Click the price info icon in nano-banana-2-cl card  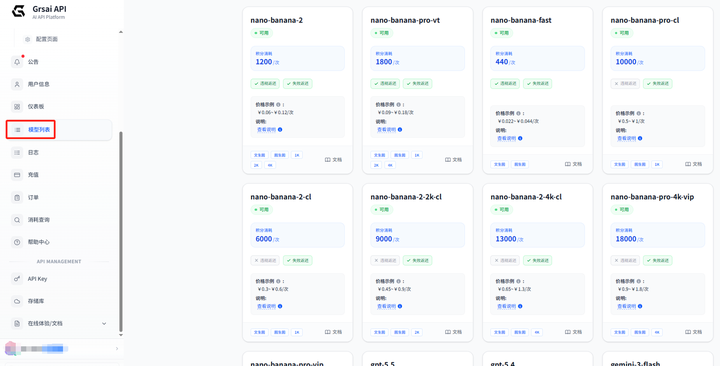tap(278, 282)
